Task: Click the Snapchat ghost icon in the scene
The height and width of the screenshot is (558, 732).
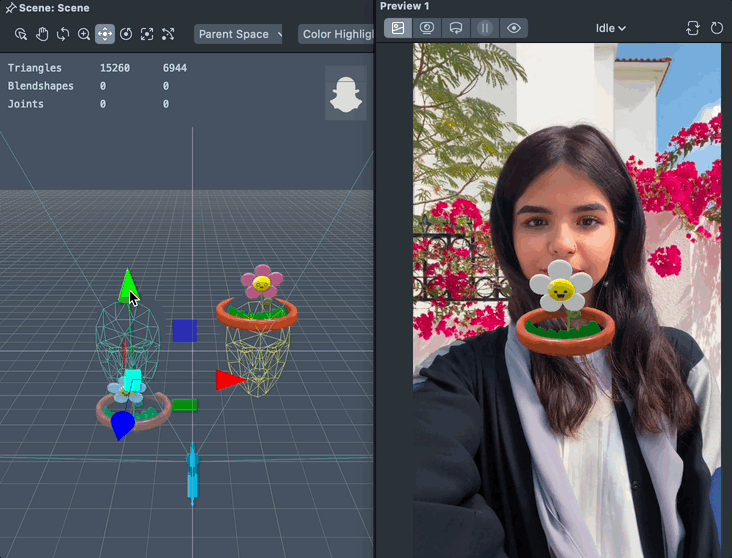Action: [346, 93]
